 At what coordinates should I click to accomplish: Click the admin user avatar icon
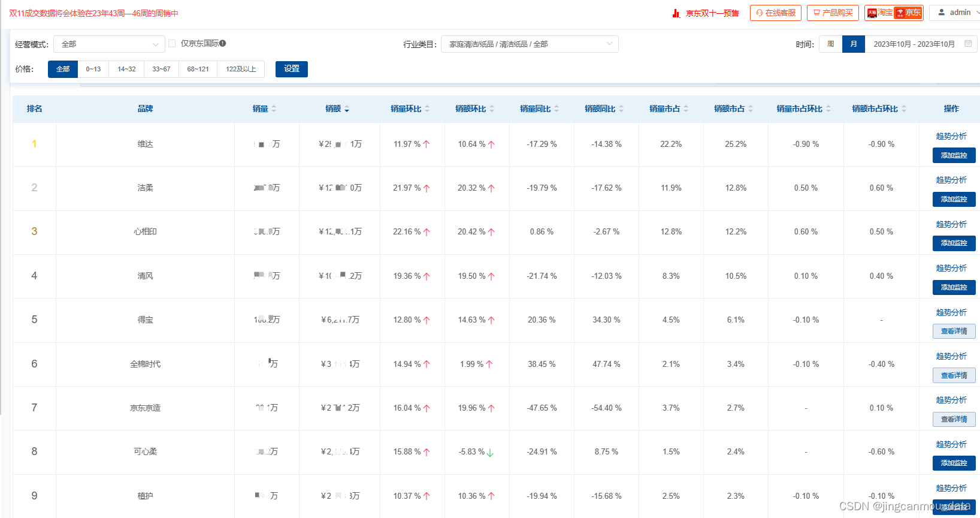942,12
